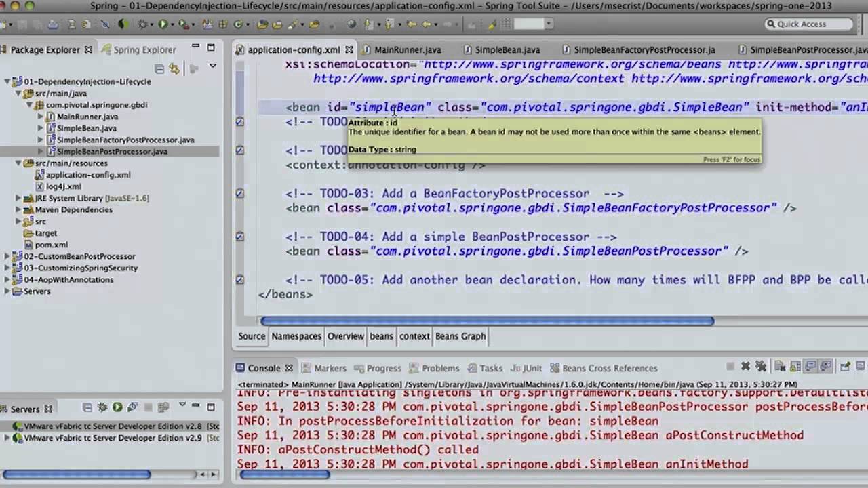Close the application-config.xml tab

click(x=349, y=49)
